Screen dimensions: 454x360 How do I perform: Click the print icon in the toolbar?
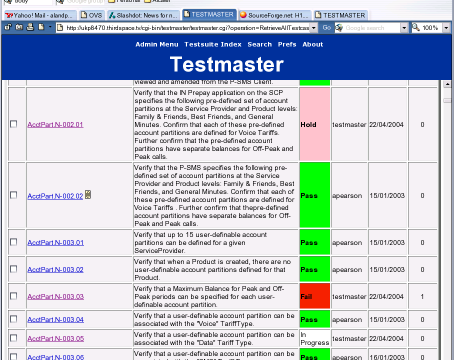click(x=30, y=27)
